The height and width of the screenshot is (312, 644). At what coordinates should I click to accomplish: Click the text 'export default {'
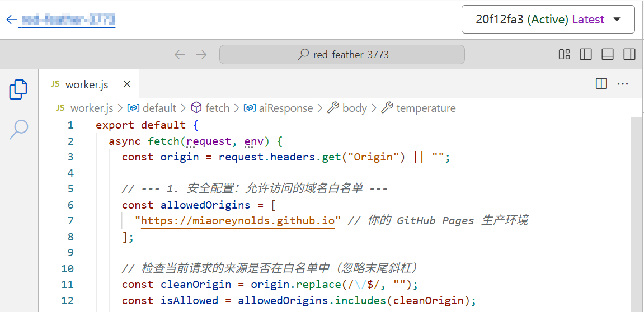pyautogui.click(x=147, y=125)
